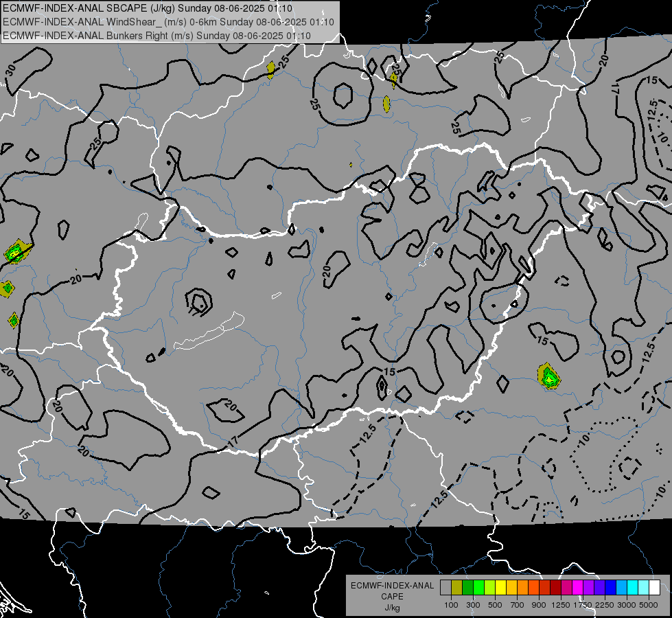Screen dimensions: 672x618
Task: Select the 1250 value in the legend scale
Action: [x=561, y=605]
